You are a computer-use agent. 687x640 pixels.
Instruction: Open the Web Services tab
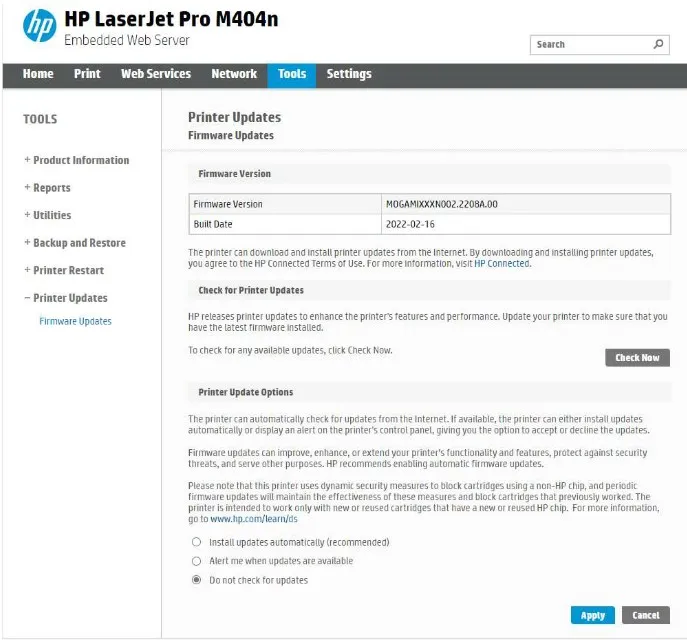(x=155, y=74)
